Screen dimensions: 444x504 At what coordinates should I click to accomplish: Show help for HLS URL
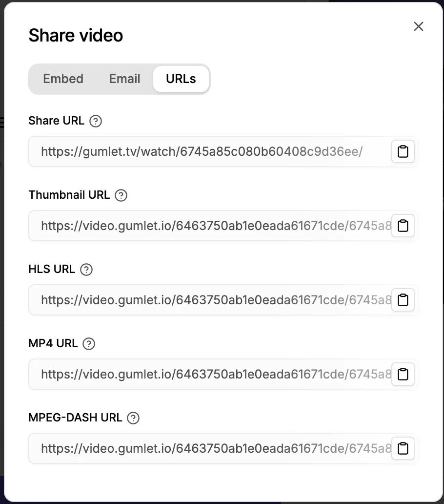(x=86, y=270)
